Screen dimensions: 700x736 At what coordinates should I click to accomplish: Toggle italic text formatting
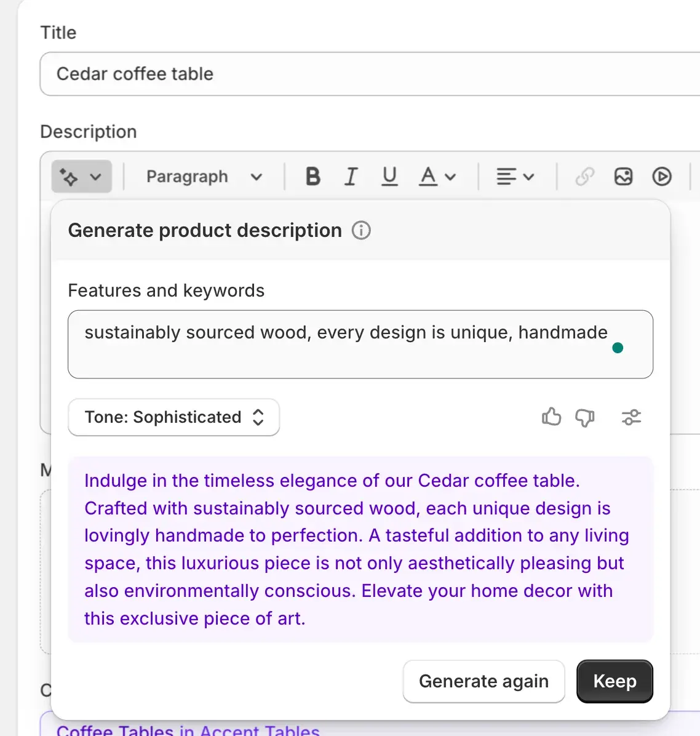tap(351, 177)
